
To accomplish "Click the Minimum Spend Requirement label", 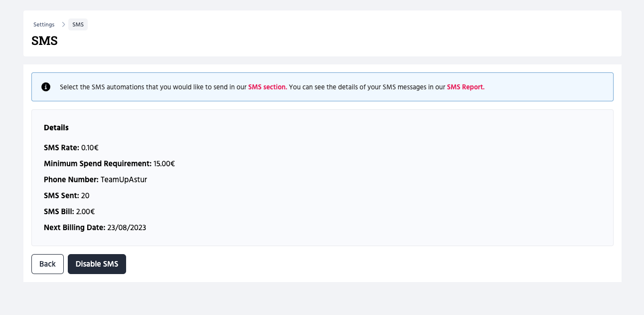I will pos(98,164).
